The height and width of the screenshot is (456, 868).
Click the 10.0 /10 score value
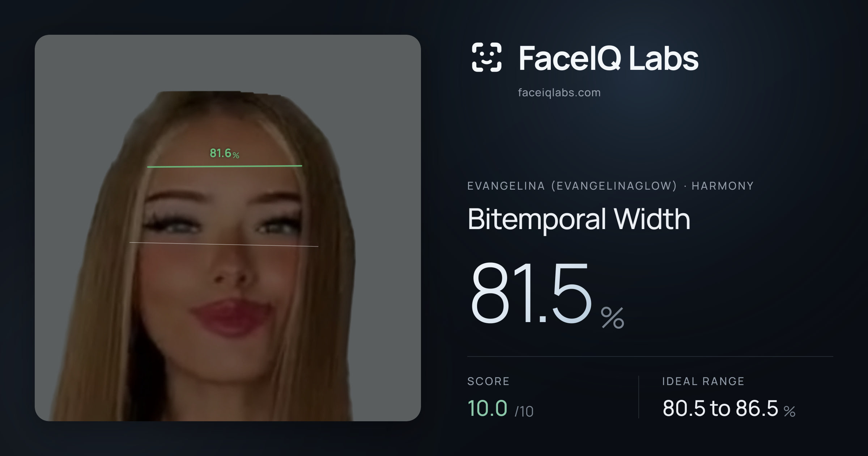click(x=501, y=409)
